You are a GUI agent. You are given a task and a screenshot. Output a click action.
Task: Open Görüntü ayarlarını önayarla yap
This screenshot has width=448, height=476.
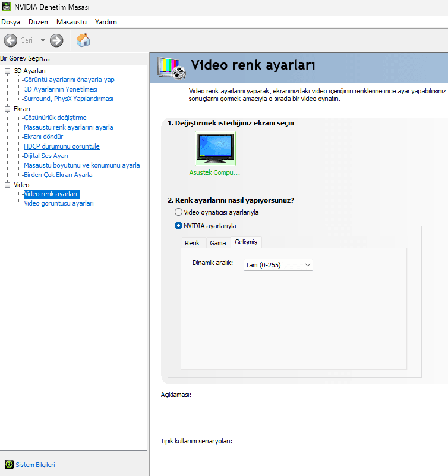click(69, 80)
